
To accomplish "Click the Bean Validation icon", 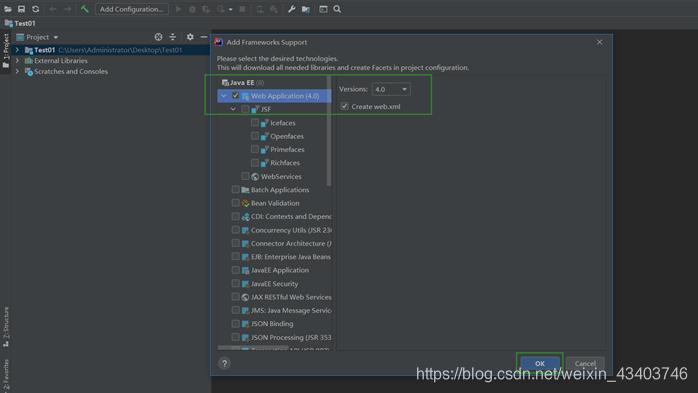I will click(245, 203).
